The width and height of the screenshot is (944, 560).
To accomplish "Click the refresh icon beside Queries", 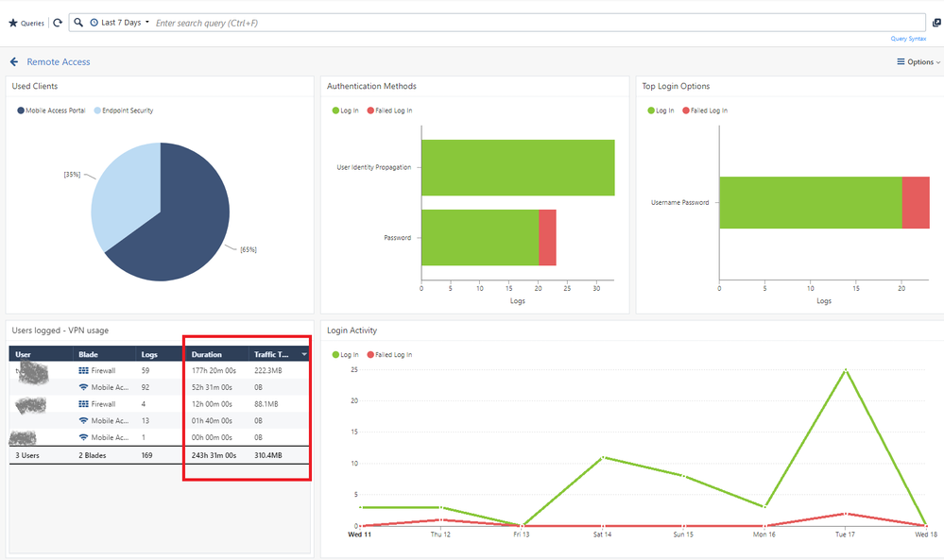I will [58, 23].
